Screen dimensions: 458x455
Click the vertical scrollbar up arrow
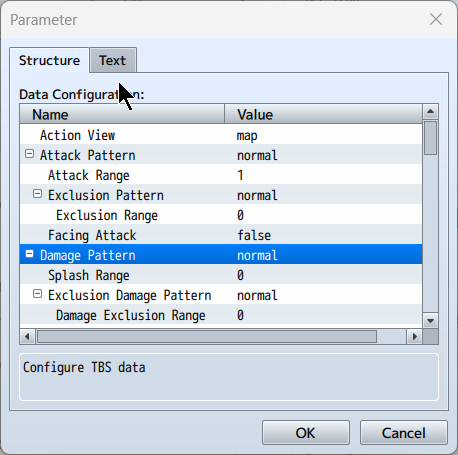click(x=430, y=111)
